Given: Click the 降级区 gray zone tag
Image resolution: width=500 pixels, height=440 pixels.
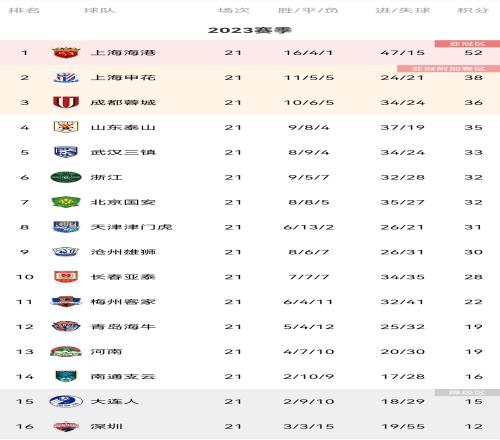Looking at the screenshot, I should (x=467, y=392).
